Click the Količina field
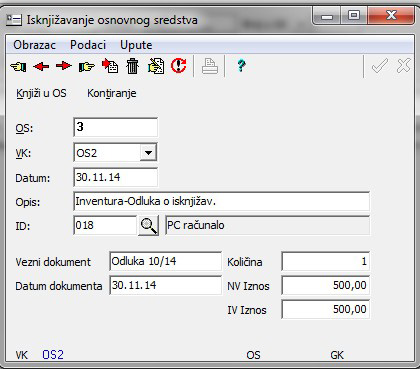 (x=326, y=261)
